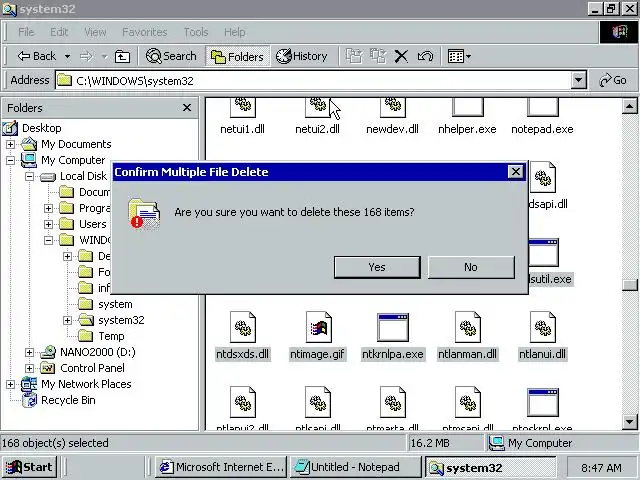Open the Start menu

tap(29, 467)
